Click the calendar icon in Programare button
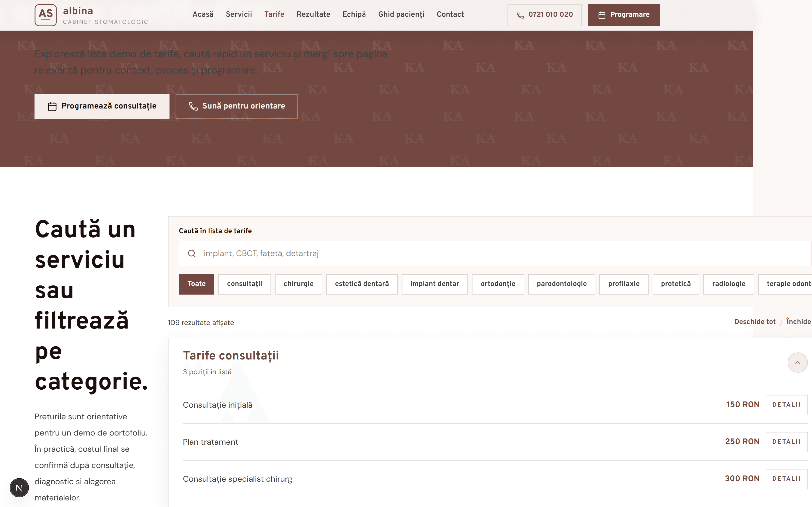812x507 pixels. [x=602, y=15]
